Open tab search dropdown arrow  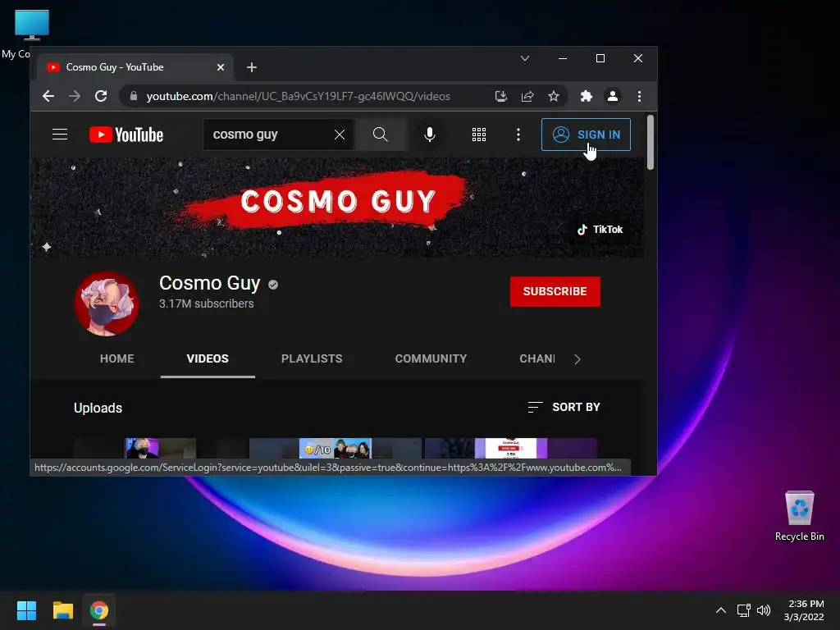[x=525, y=58]
